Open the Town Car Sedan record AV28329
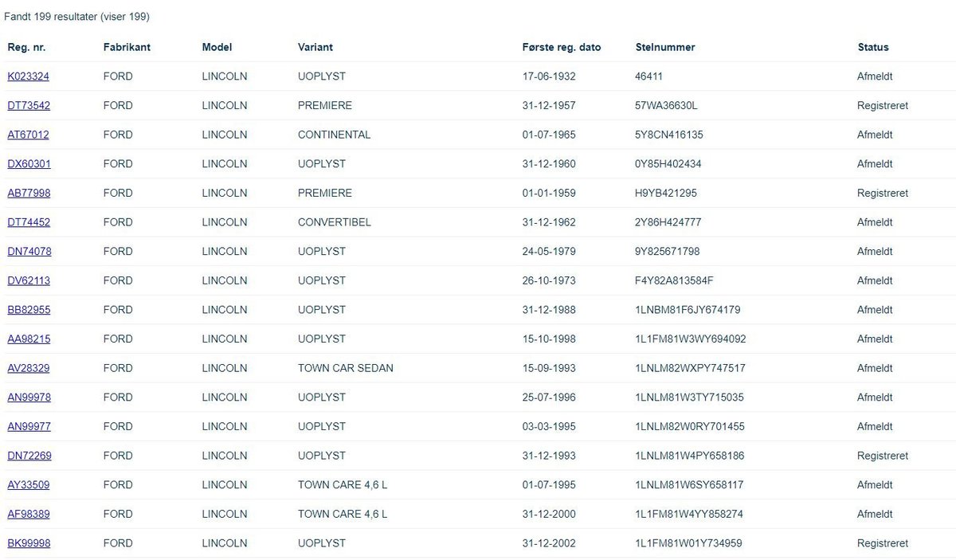The height and width of the screenshot is (560, 956). (29, 368)
